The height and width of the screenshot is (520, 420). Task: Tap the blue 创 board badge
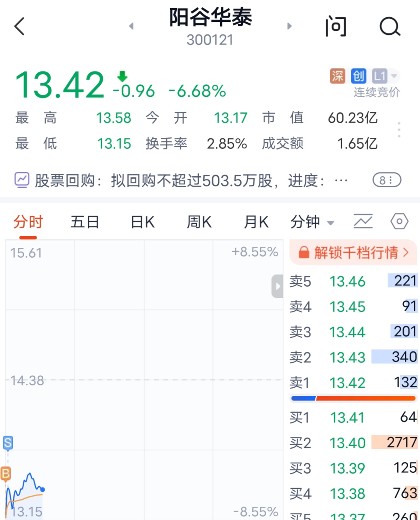click(x=358, y=76)
